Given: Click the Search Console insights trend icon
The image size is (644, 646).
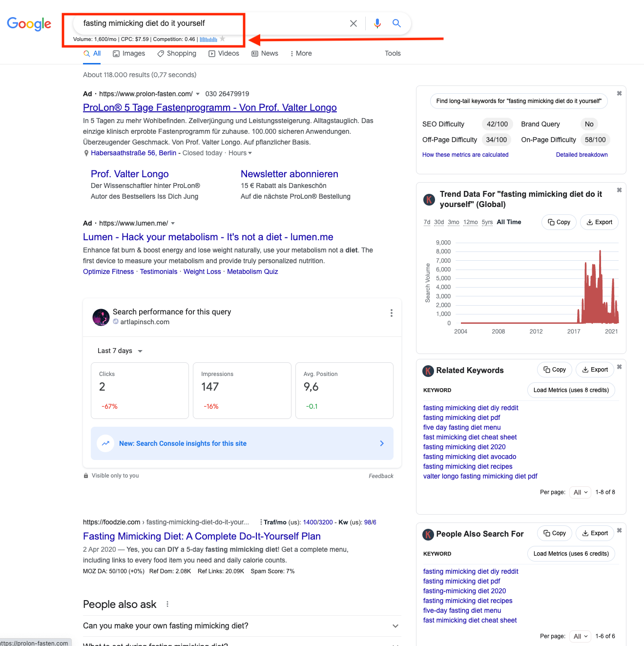Looking at the screenshot, I should [105, 443].
